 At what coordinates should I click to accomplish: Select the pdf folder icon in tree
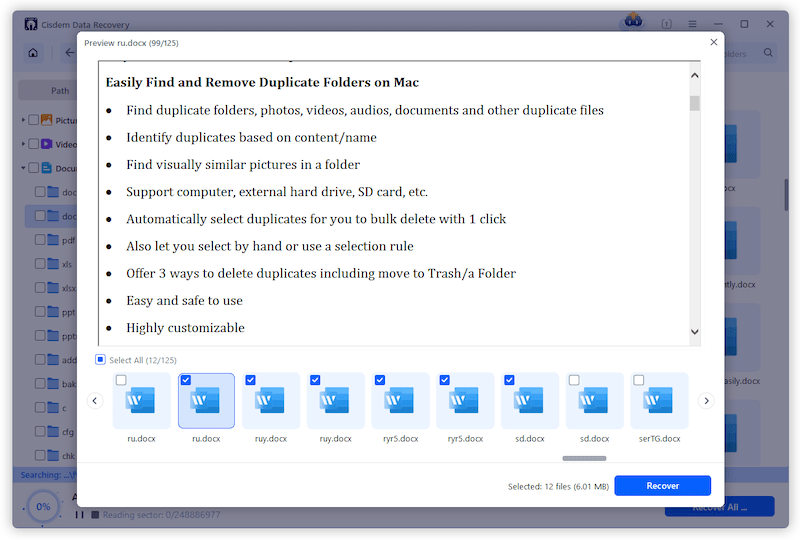53,240
